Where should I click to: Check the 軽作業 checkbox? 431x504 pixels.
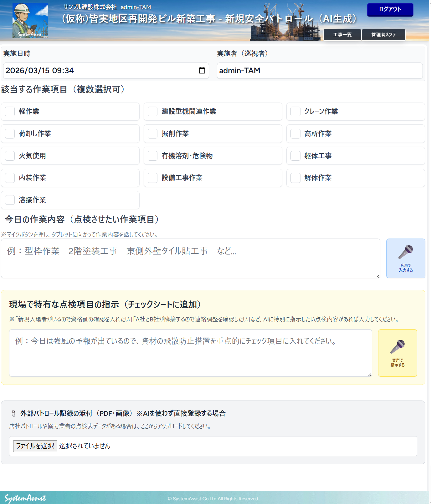10,112
